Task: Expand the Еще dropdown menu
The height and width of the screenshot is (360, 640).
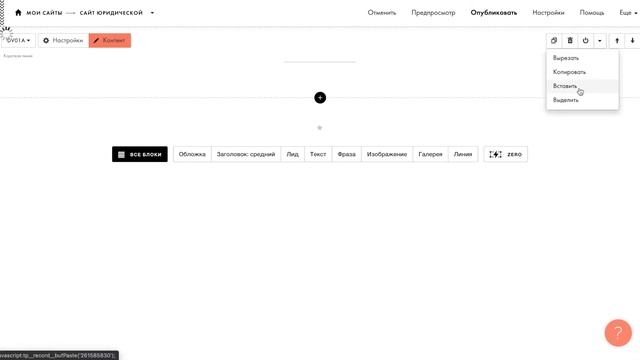Action: (628, 13)
